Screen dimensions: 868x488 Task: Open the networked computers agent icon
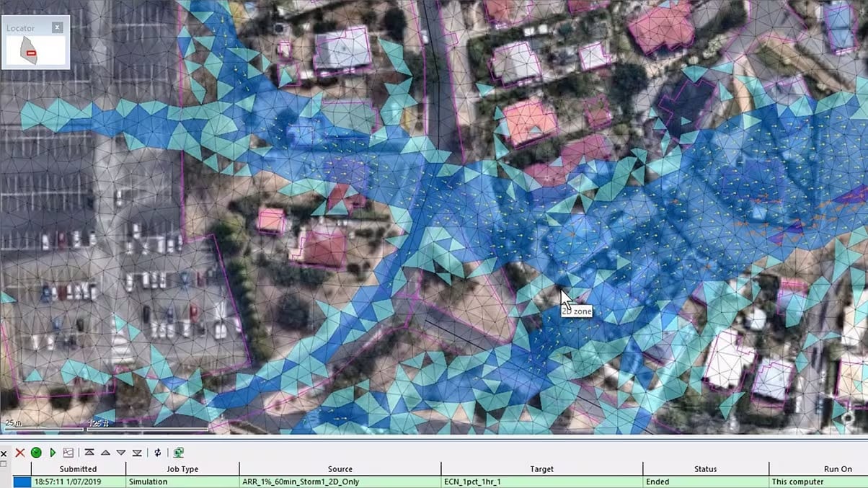pyautogui.click(x=178, y=453)
